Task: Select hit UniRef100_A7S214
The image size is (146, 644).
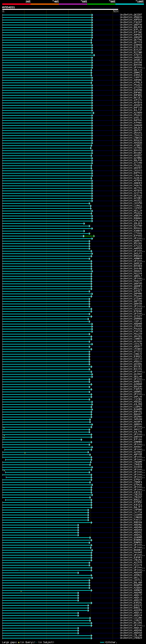Action: point(131,246)
